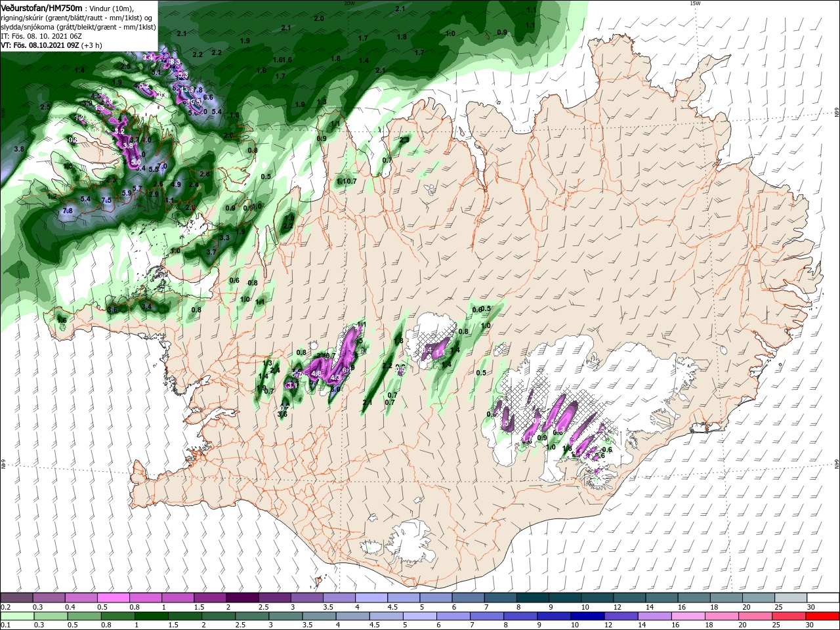Click the 'VT: Fös. 08.10.2021 09Z' valid time

click(x=40, y=46)
